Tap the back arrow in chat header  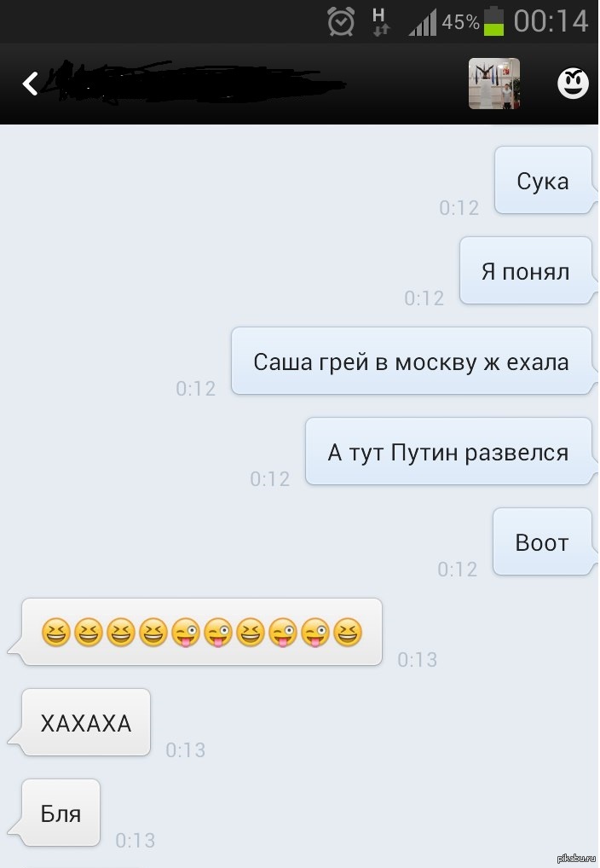[x=30, y=84]
